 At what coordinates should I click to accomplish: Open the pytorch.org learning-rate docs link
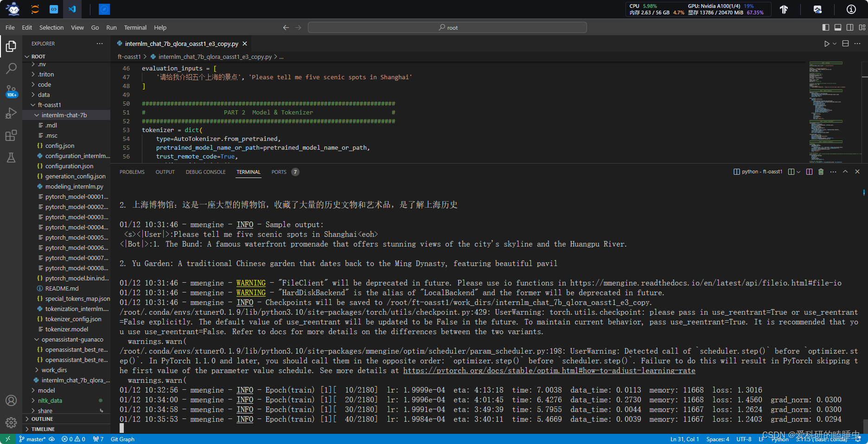[549, 370]
